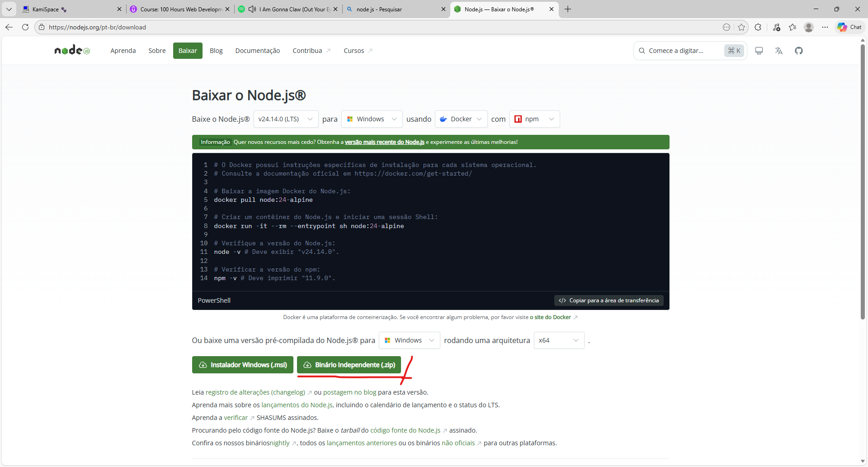The height and width of the screenshot is (467, 868).
Task: Expand the v24.14.0 (LTS) version dropdown
Action: 286,119
